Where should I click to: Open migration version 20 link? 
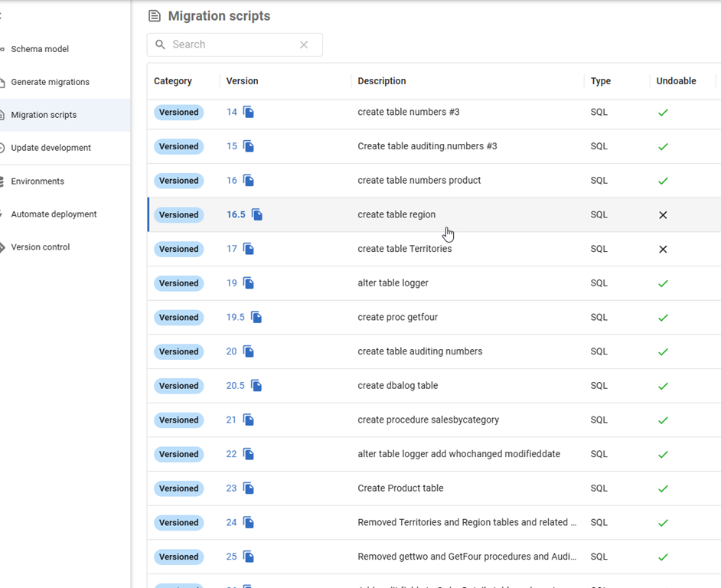(231, 351)
